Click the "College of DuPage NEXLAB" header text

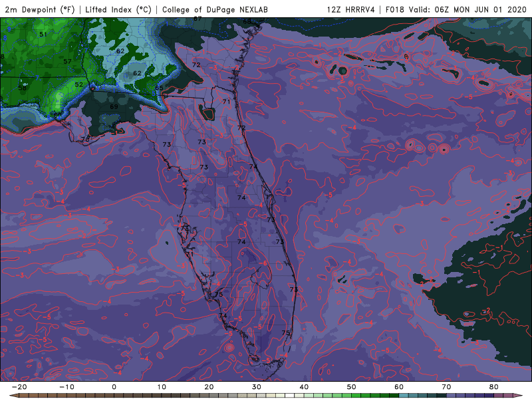[215, 9]
